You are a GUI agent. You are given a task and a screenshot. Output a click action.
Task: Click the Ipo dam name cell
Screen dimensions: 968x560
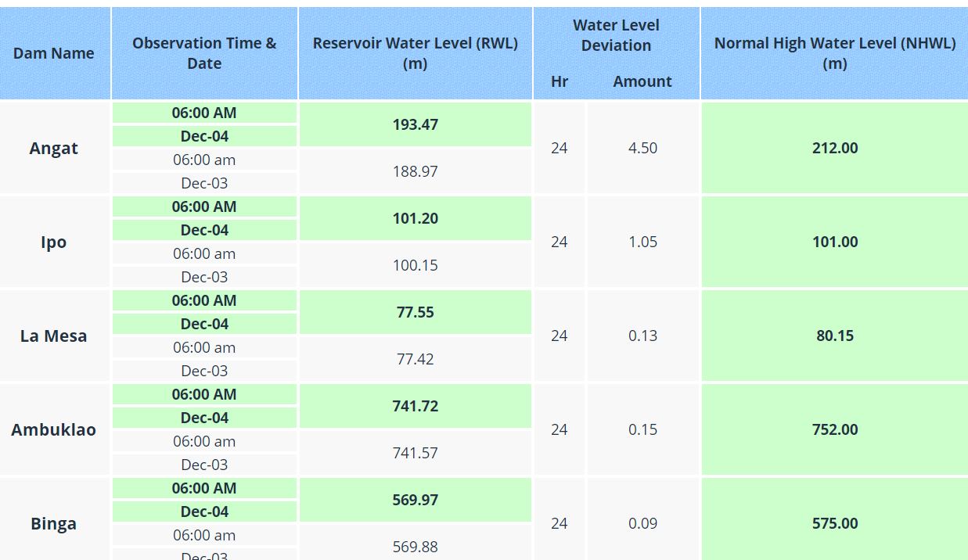53,242
